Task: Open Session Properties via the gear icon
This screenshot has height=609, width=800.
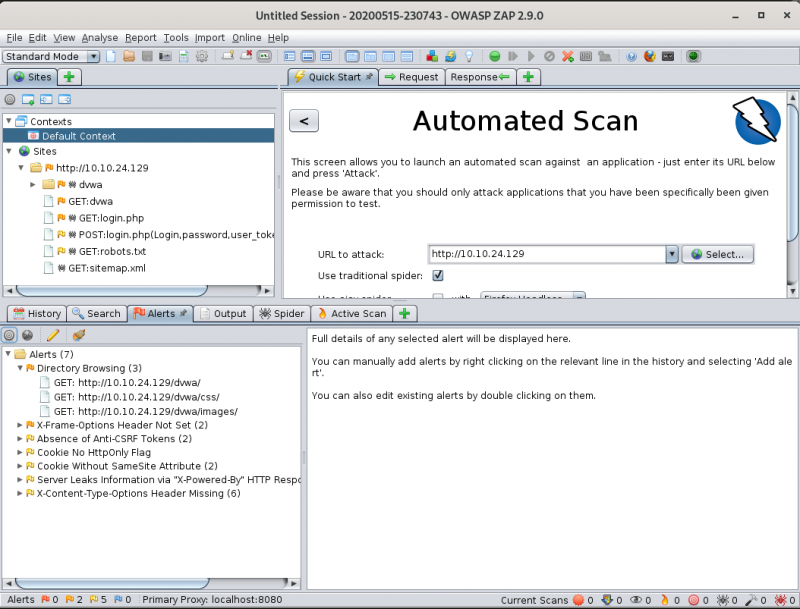Action: click(x=202, y=57)
